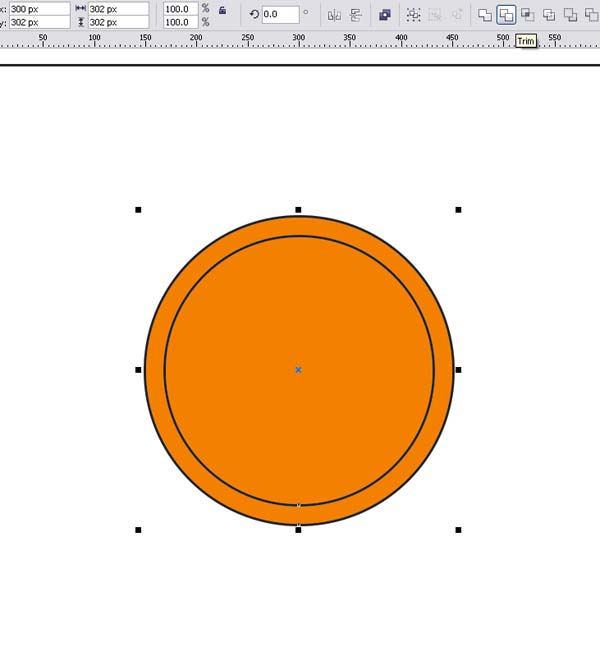Screen dimensions: 600x670
Task: Click the horizontal scale factor field
Action: point(181,9)
